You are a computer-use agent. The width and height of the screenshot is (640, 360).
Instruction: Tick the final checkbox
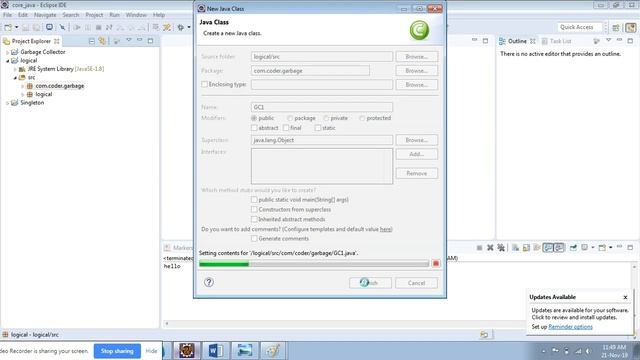286,128
